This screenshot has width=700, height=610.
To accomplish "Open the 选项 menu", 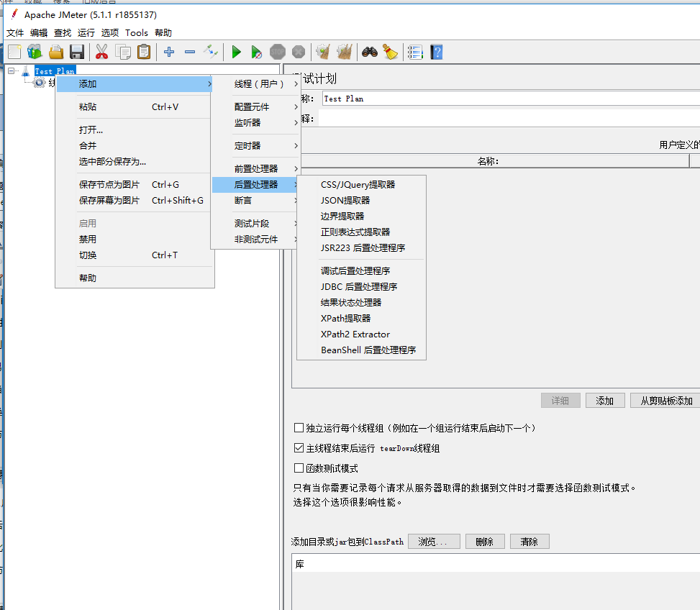I will pos(110,32).
